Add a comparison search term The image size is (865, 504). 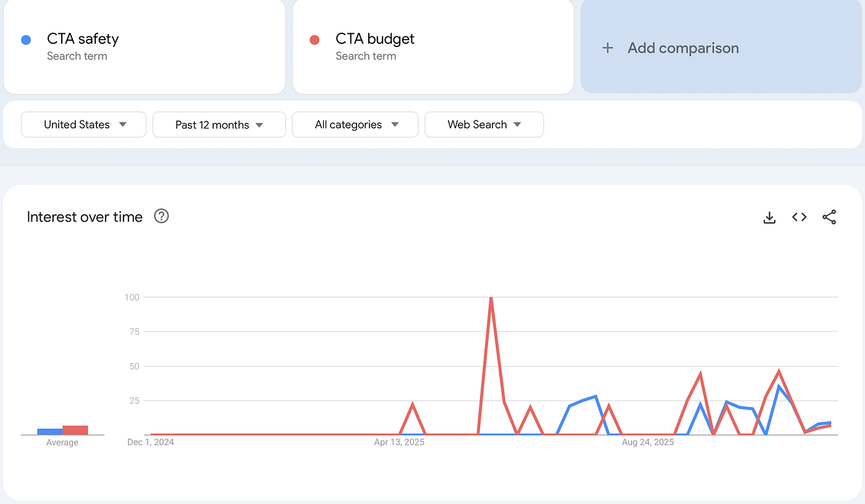721,47
